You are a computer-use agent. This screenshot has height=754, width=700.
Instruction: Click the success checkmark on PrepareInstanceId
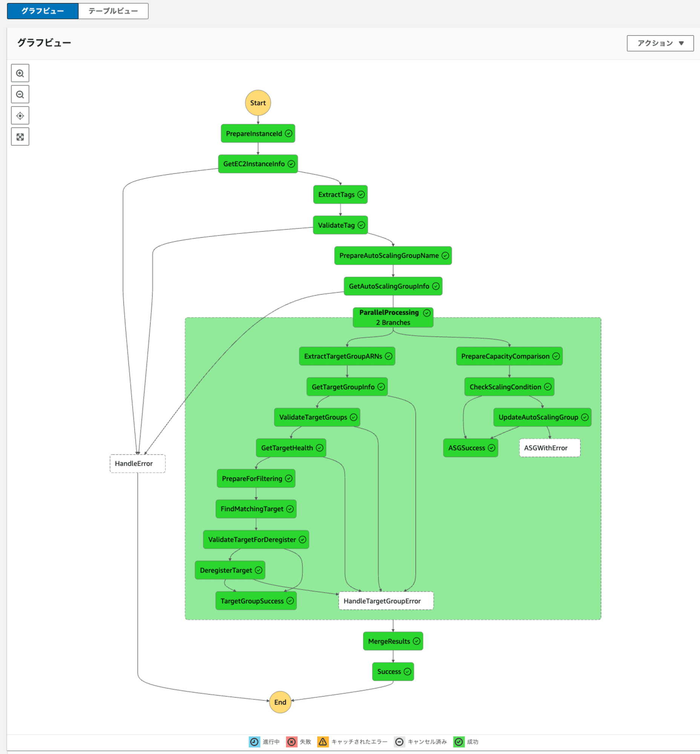tap(289, 133)
